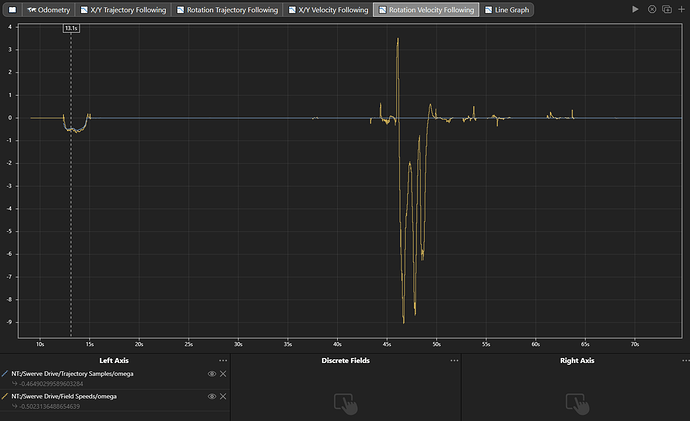Change the blue line color of Trajectory Samples/omega

coord(5,373)
